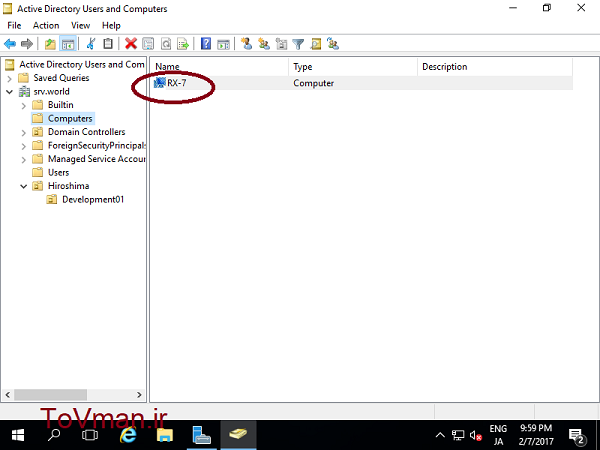Click the Refresh toolbar icon

click(166, 44)
